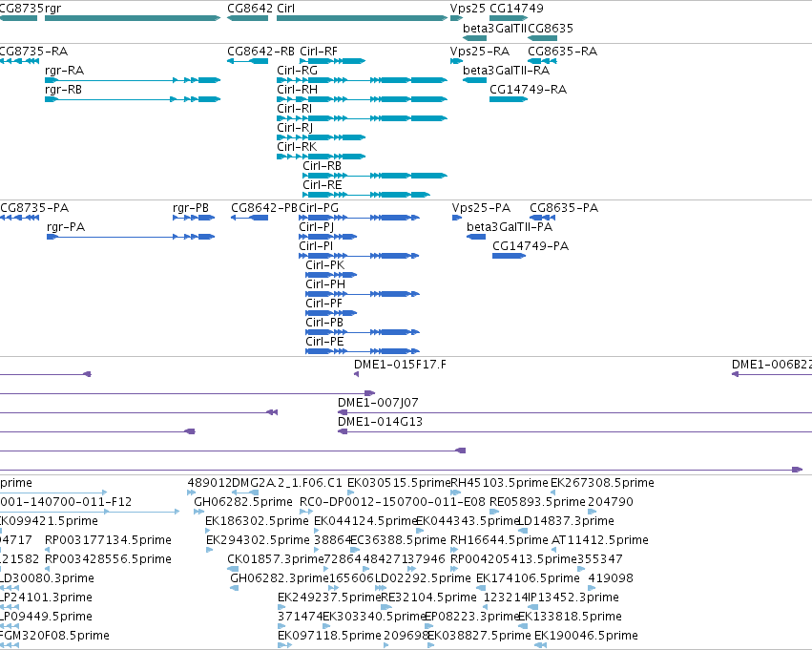Open the beta3GalTII-RA transcript label
The image size is (812, 650).
pos(506,71)
